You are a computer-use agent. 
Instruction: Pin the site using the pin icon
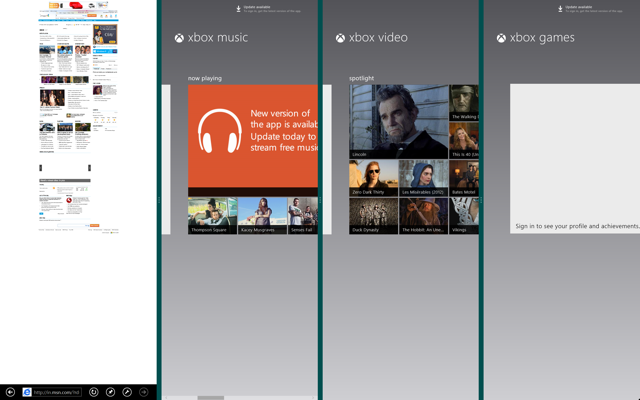tap(110, 392)
